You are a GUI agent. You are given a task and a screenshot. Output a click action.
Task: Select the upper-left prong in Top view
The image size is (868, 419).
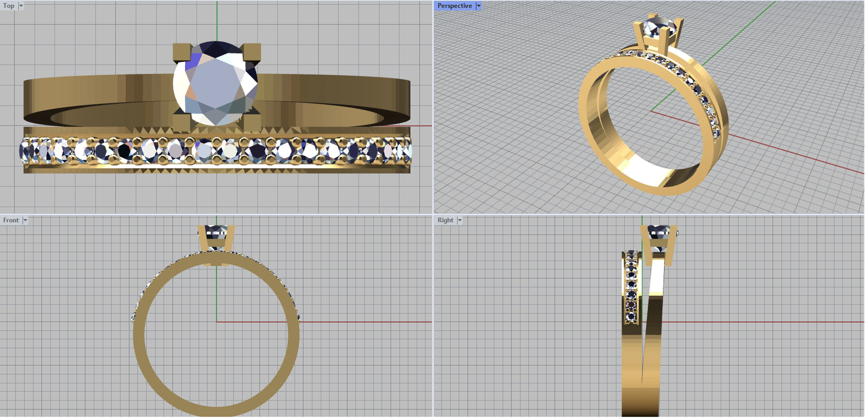tap(181, 52)
